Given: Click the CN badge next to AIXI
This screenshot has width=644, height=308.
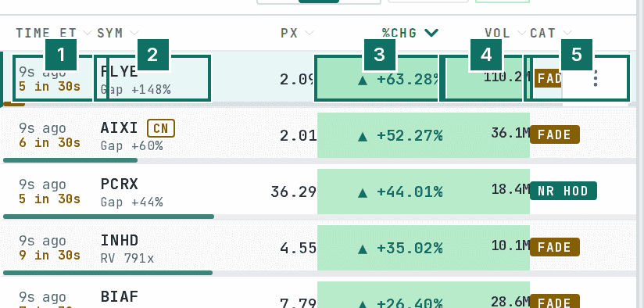Looking at the screenshot, I should click(161, 128).
